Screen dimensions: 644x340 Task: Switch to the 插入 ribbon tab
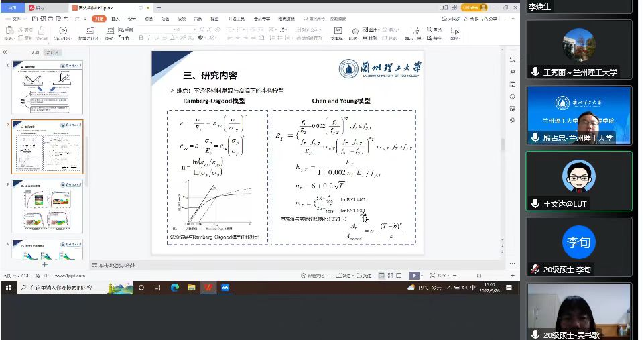(115, 19)
